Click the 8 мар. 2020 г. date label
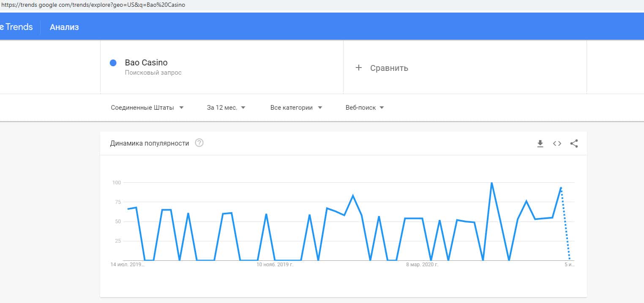 click(422, 265)
